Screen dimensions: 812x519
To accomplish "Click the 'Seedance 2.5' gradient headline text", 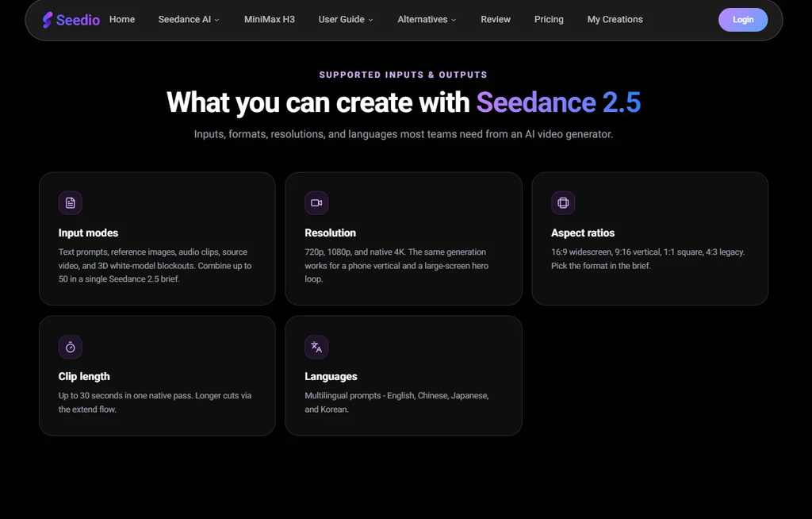I will [x=558, y=102].
